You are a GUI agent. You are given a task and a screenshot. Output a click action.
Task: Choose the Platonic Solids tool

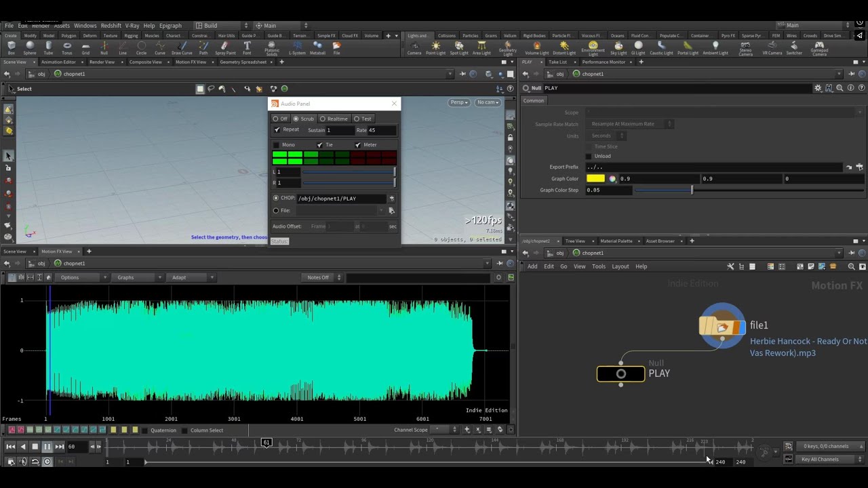tap(272, 49)
